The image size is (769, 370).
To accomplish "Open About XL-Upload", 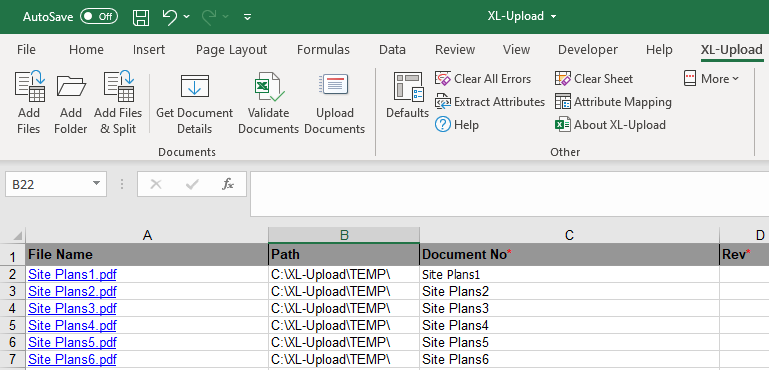I will coord(610,125).
